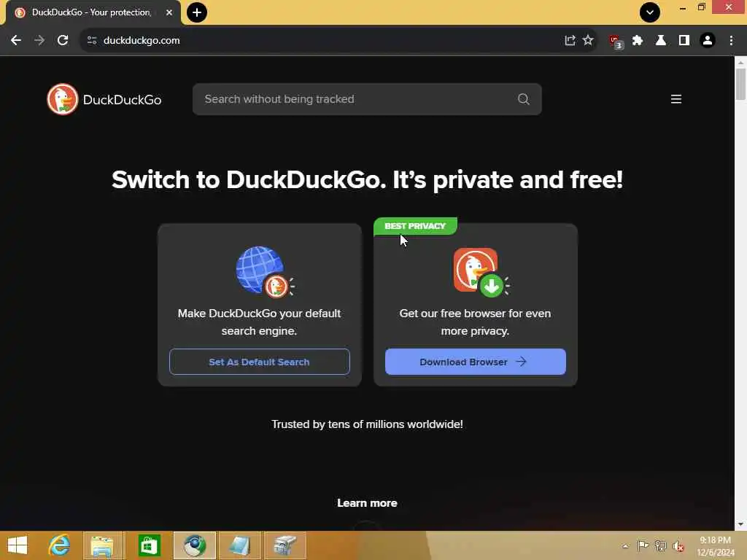
Task: Open File Explorer from the taskbar
Action: click(104, 545)
